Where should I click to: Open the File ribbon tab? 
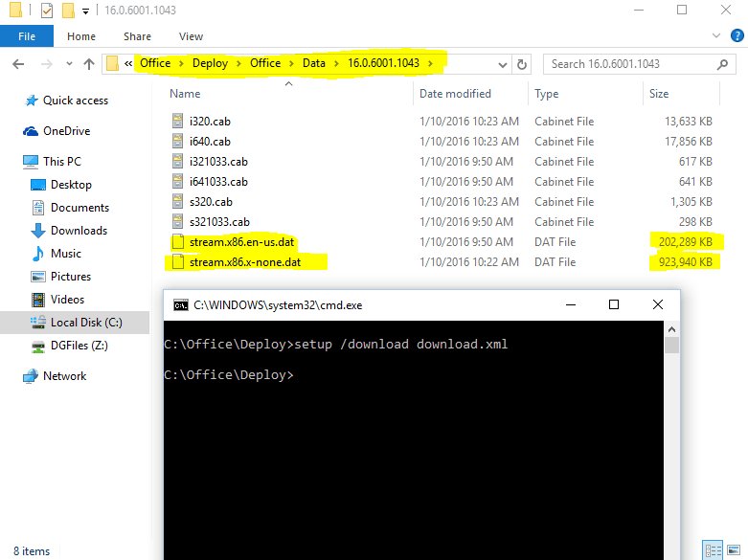[x=27, y=36]
